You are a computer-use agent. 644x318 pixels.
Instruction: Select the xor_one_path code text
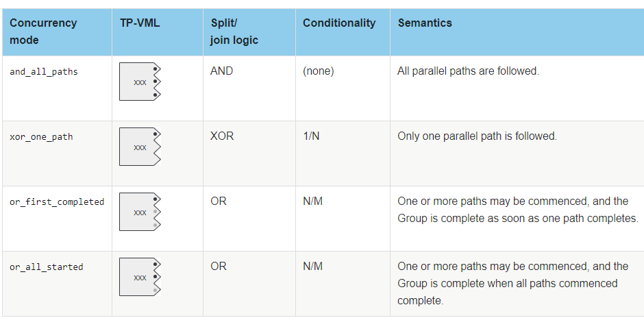click(42, 137)
